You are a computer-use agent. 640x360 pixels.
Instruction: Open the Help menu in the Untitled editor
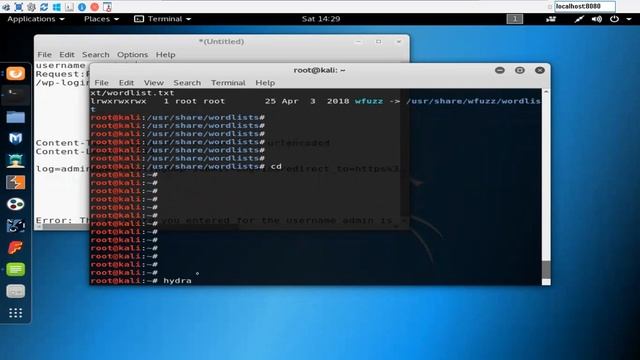tap(165, 55)
